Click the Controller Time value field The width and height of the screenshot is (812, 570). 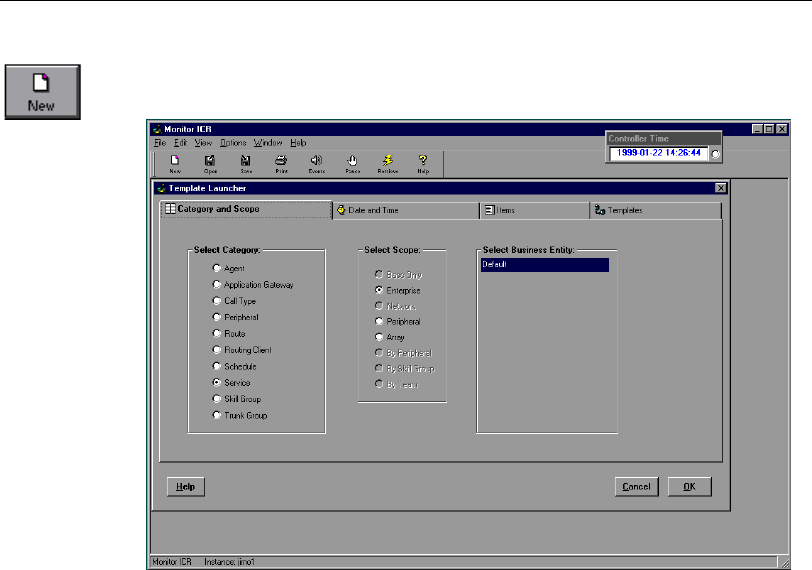pyautogui.click(x=659, y=153)
